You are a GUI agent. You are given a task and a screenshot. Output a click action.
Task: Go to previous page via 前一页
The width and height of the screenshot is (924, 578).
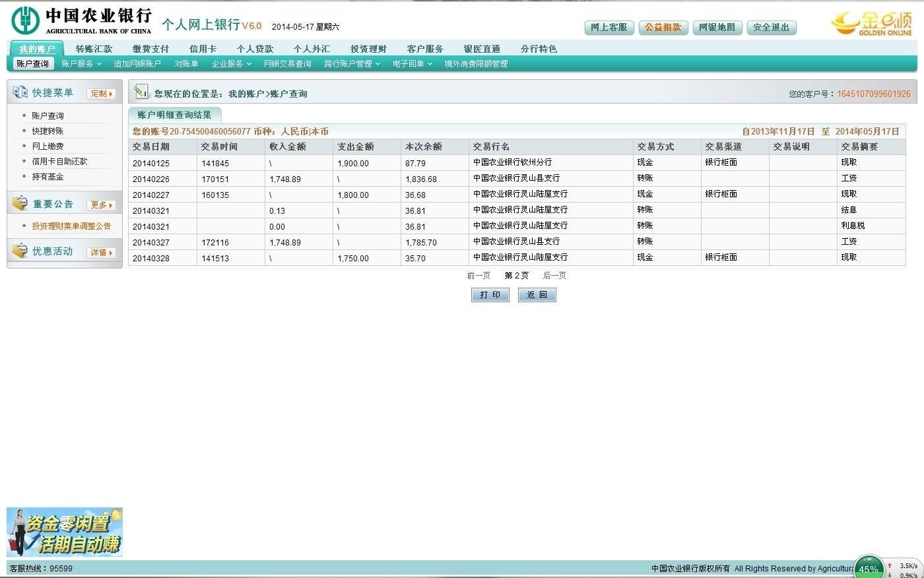click(478, 276)
